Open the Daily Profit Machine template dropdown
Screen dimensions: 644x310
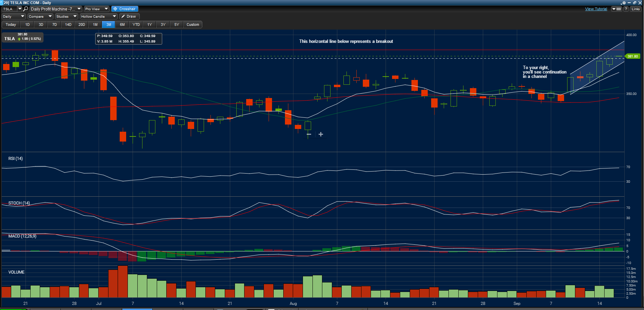click(x=56, y=9)
